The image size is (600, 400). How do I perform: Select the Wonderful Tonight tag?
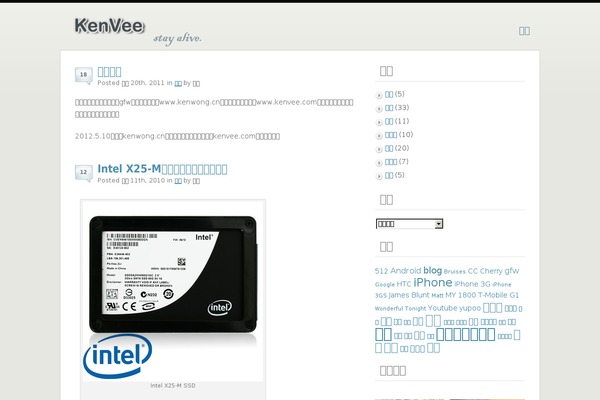click(400, 309)
